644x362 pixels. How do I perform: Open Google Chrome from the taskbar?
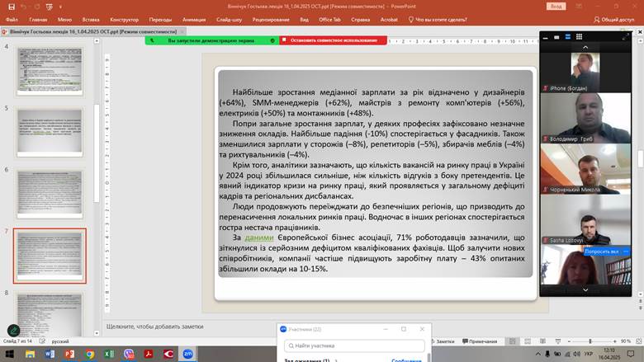coord(89,354)
